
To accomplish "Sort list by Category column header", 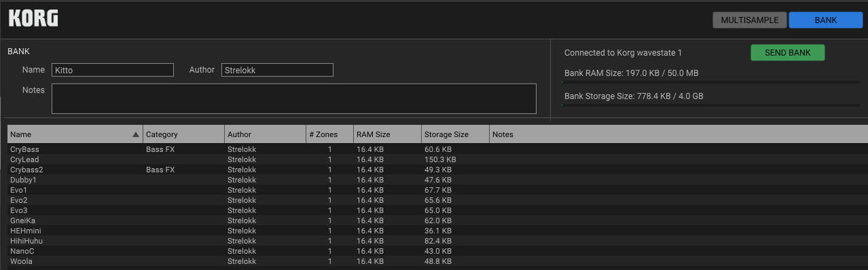I will (x=183, y=134).
